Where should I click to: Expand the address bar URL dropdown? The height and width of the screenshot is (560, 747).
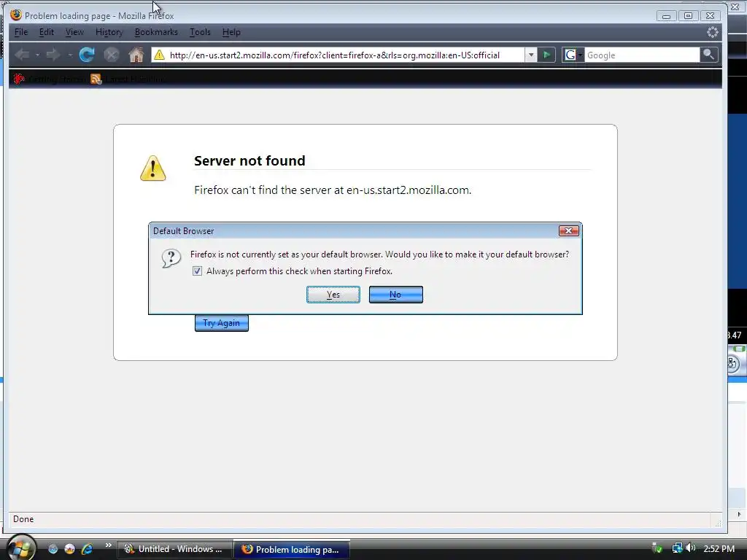click(x=531, y=55)
